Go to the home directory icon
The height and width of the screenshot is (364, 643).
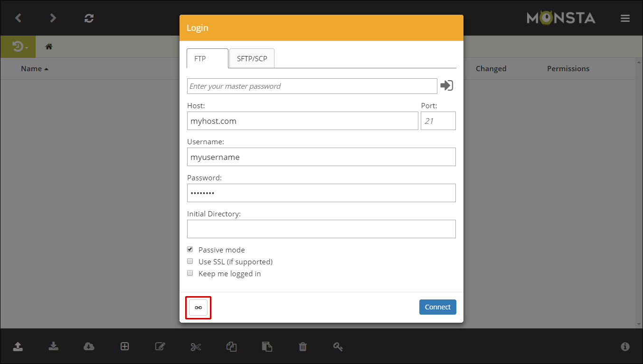tap(48, 47)
